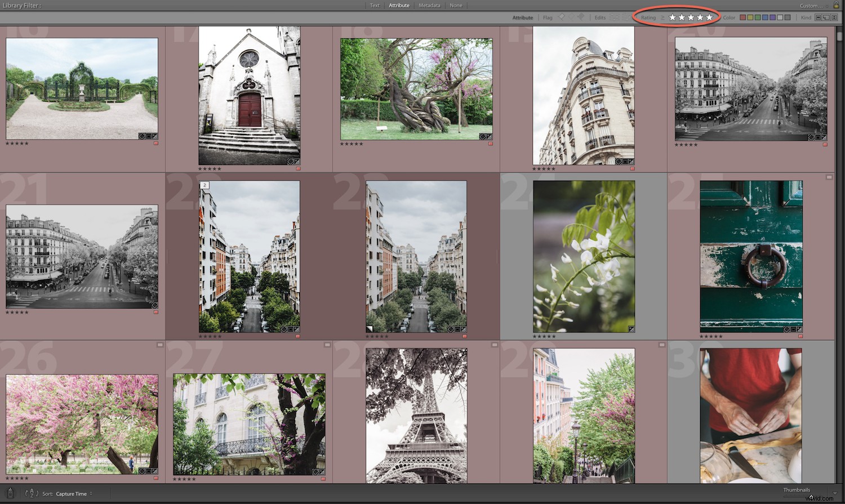Click the edited photos filter under Edits

(614, 17)
